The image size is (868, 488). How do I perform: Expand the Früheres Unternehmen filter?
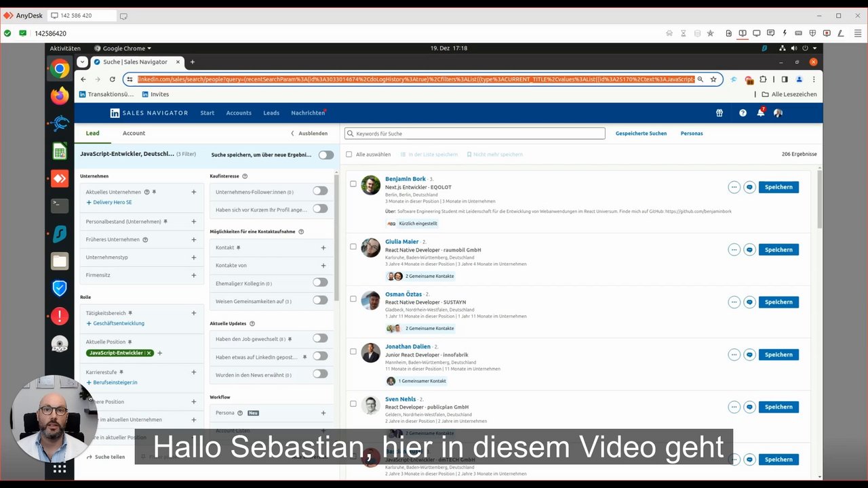click(x=194, y=239)
